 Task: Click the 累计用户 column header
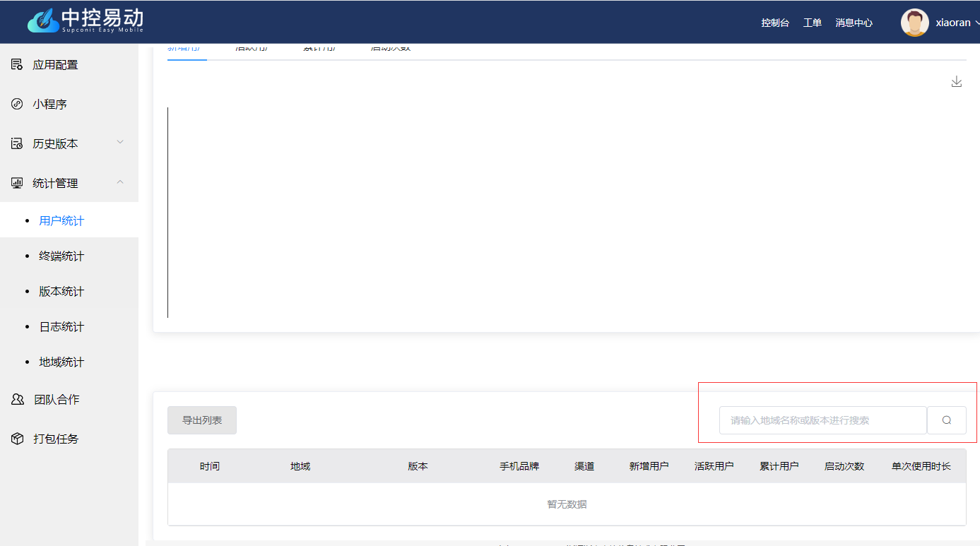[779, 466]
